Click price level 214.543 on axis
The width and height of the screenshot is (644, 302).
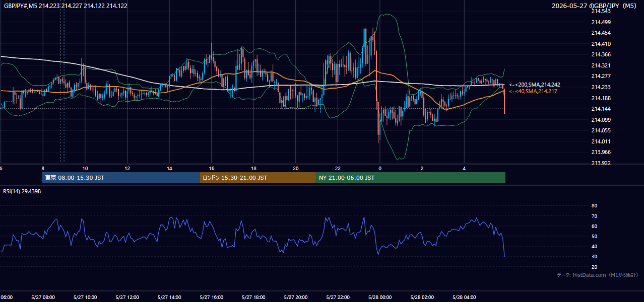[x=601, y=11]
